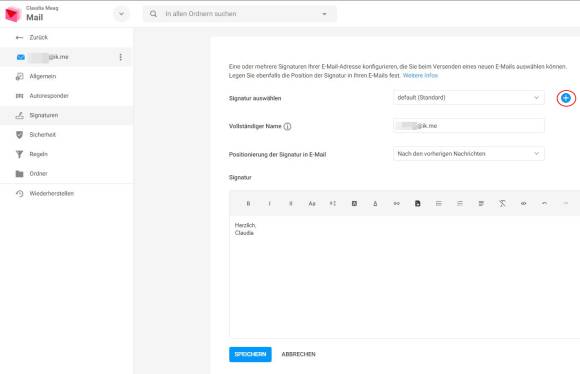Open Sicherheit settings
580x374 pixels.
click(67, 135)
